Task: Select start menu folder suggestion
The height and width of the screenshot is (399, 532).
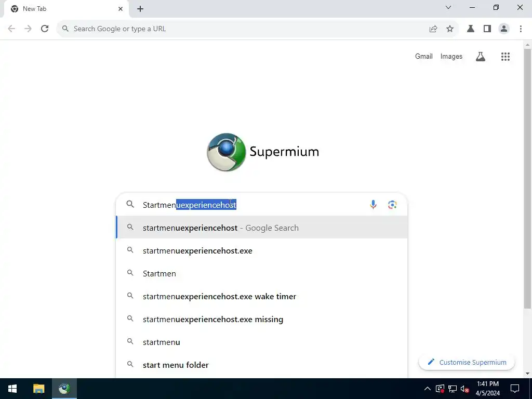Action: 262,365
